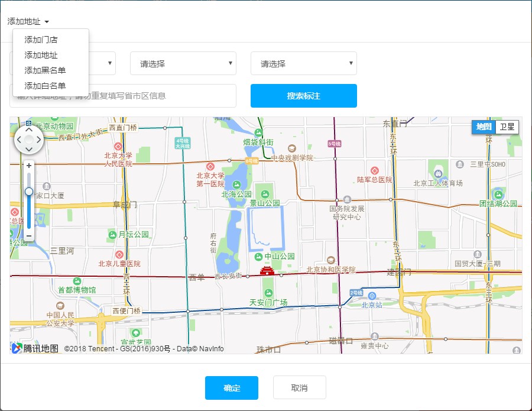This screenshot has height=411, width=532.
Task: Switch map to 卫星 view
Action: pyautogui.click(x=507, y=127)
